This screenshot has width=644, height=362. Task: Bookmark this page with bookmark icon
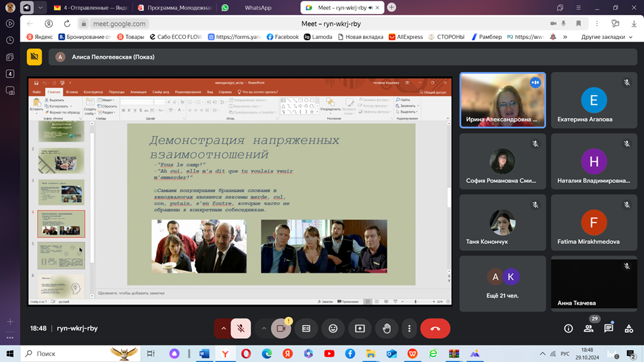tap(579, 24)
